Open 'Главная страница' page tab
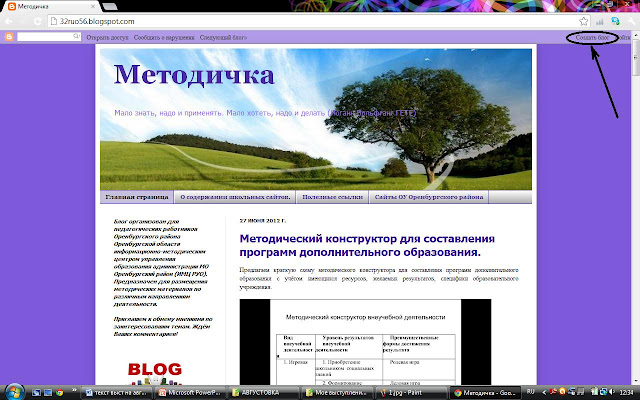 click(x=137, y=197)
